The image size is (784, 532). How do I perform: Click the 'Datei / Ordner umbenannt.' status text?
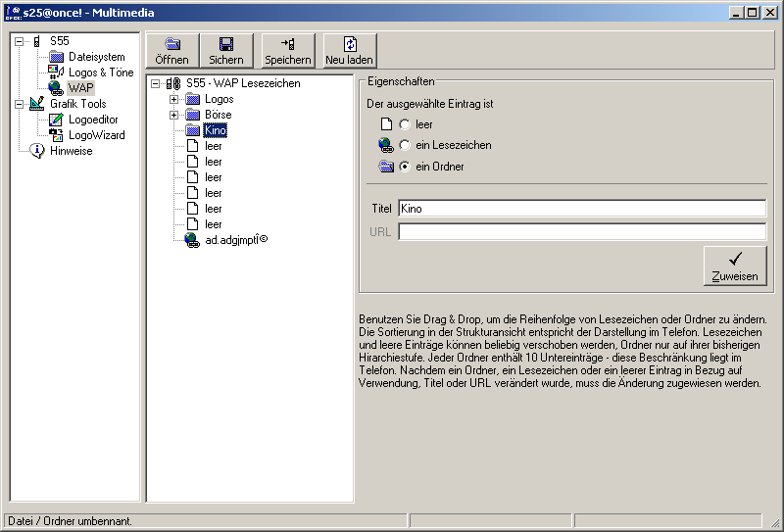(x=70, y=521)
